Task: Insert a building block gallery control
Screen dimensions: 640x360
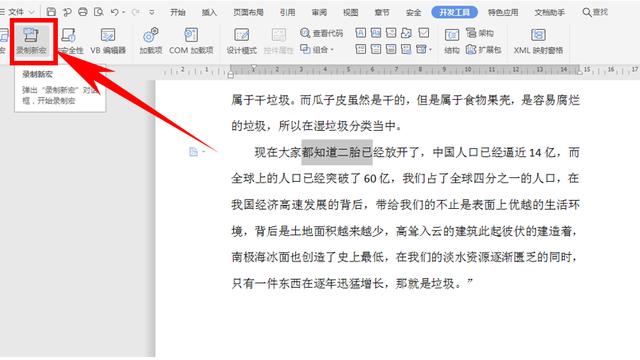Action: pyautogui.click(x=407, y=33)
